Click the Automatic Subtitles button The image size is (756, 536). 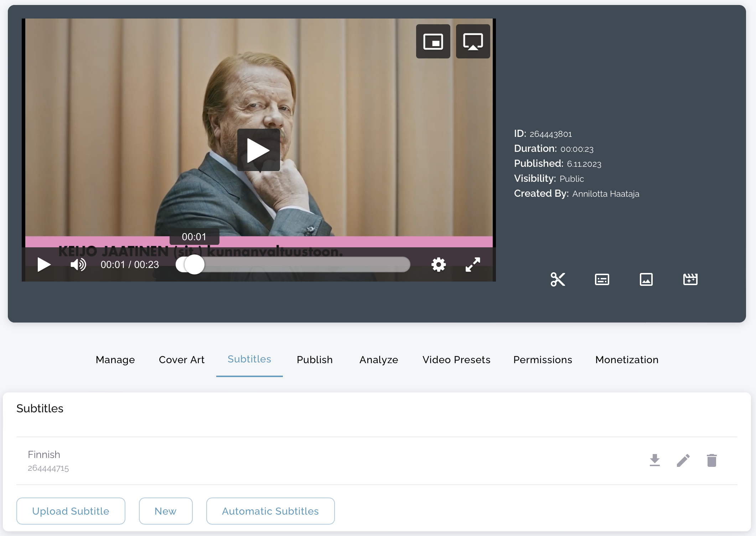[x=270, y=511]
